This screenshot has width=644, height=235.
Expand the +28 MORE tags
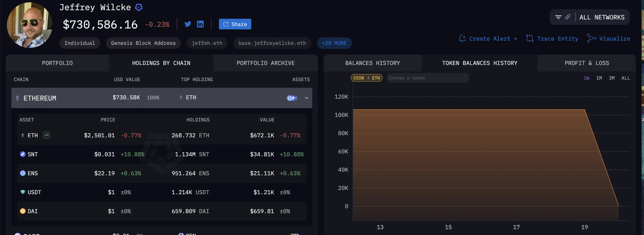click(x=334, y=43)
